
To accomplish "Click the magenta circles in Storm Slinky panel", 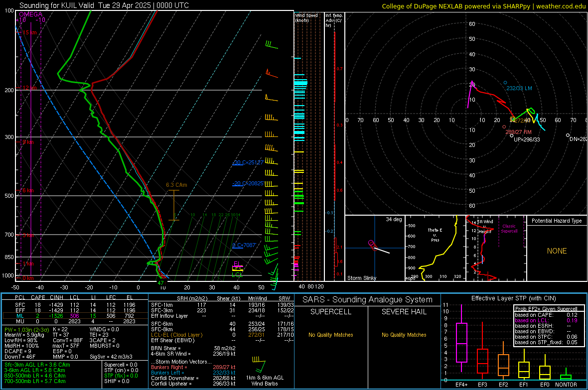I will 372,244.
